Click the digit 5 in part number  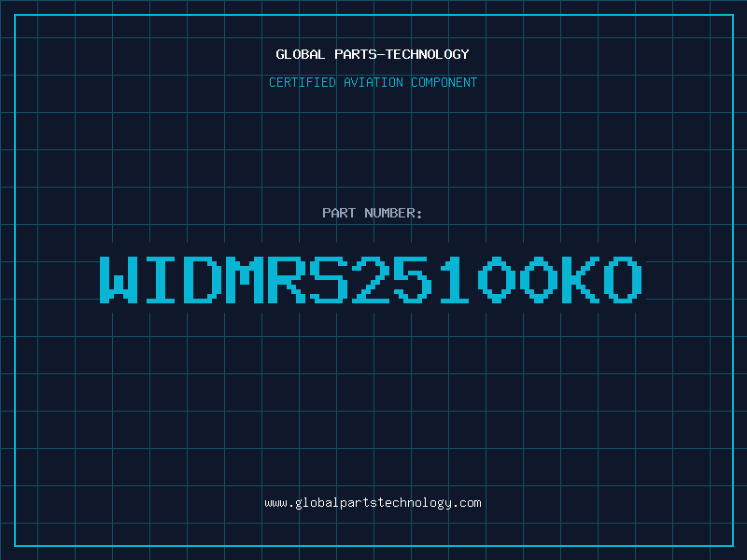[413, 279]
